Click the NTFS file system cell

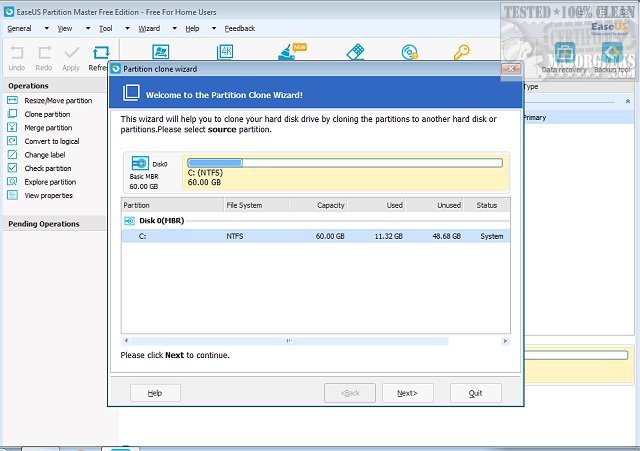235,236
